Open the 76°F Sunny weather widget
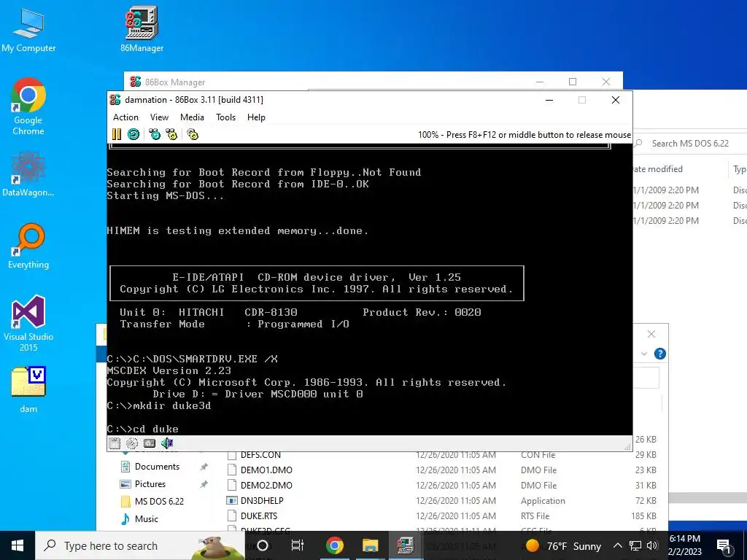This screenshot has width=747, height=560. pyautogui.click(x=563, y=545)
